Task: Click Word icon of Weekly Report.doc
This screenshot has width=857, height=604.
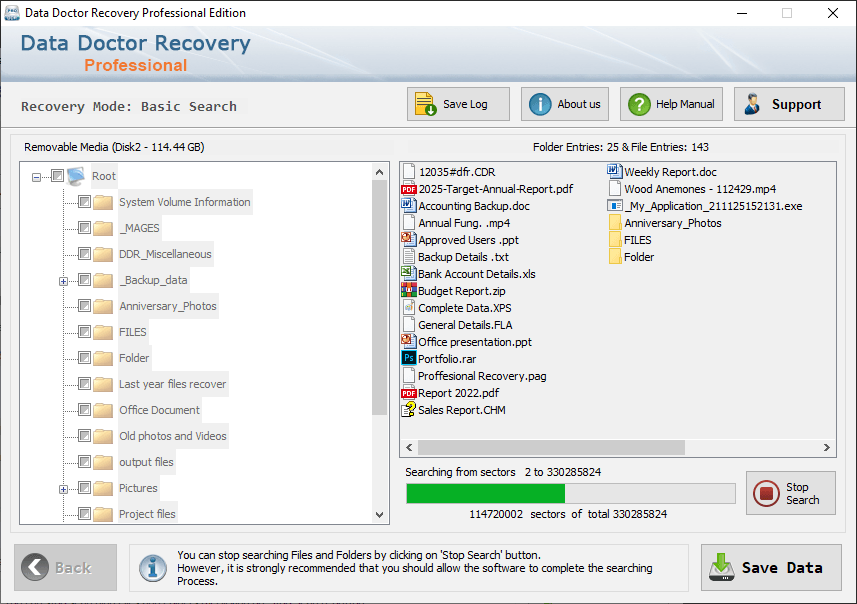Action: pyautogui.click(x=614, y=171)
